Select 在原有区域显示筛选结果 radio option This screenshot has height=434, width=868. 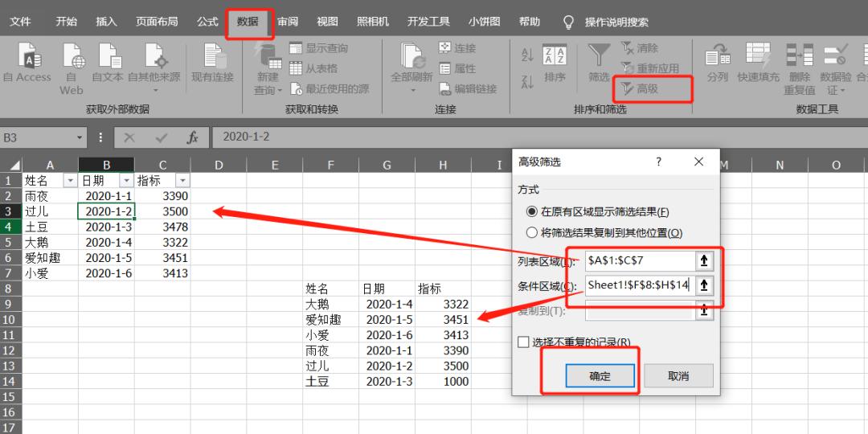[596, 212]
